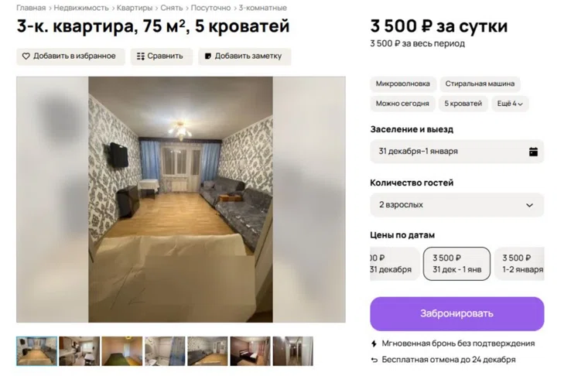
Task: Click the main living room photo
Action: tap(181, 200)
